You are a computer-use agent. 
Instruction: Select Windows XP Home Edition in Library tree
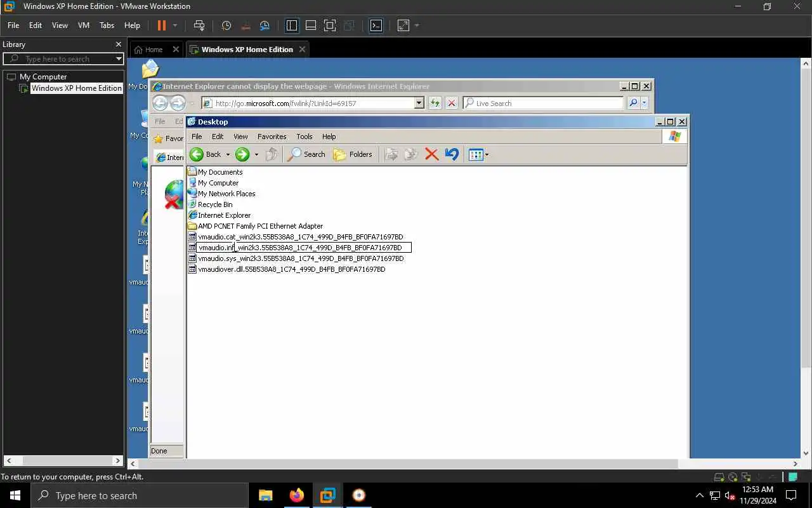click(x=76, y=88)
